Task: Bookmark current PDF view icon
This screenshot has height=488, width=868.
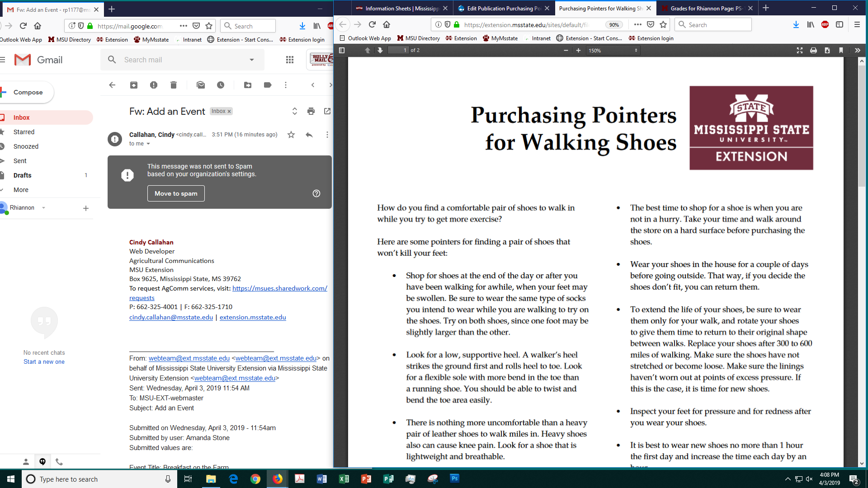Action: [x=841, y=50]
